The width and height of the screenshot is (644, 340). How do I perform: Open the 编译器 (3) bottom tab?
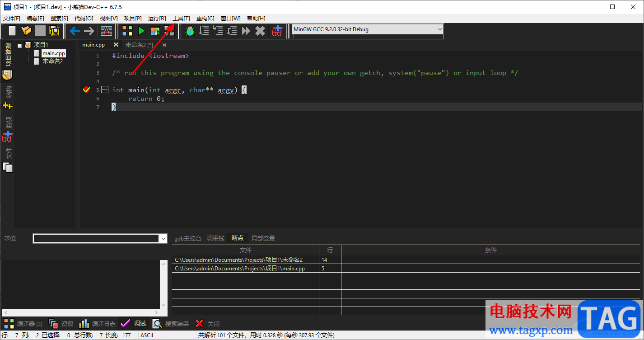pyautogui.click(x=23, y=324)
